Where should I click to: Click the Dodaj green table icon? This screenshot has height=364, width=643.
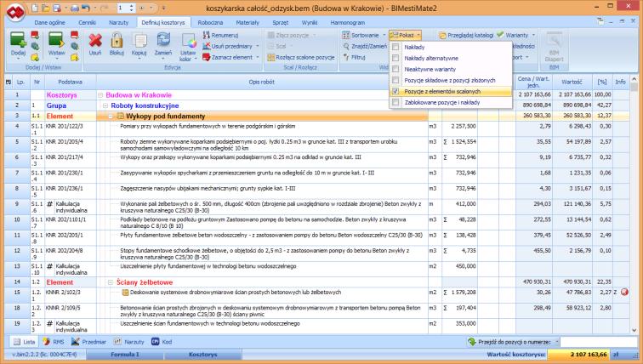18,41
